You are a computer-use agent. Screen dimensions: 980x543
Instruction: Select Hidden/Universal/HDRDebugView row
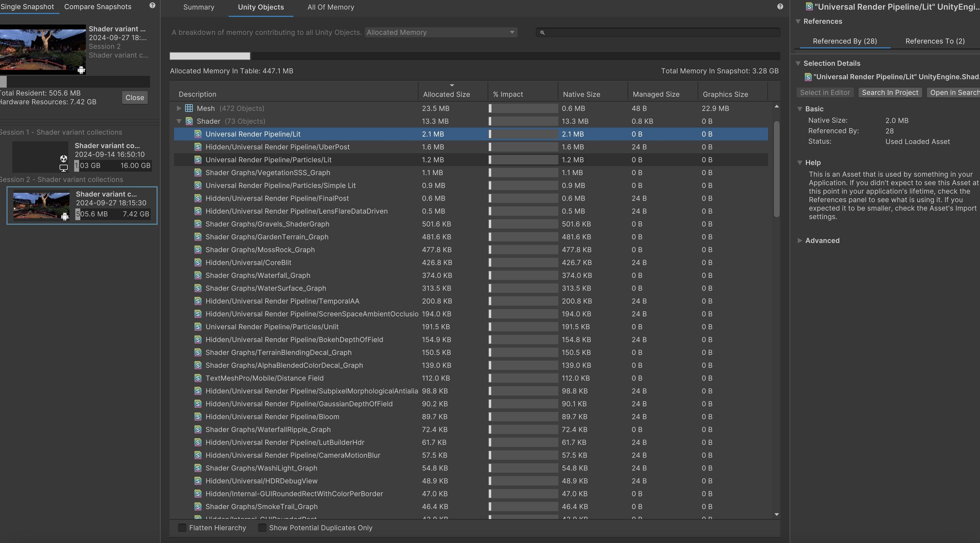pyautogui.click(x=471, y=481)
